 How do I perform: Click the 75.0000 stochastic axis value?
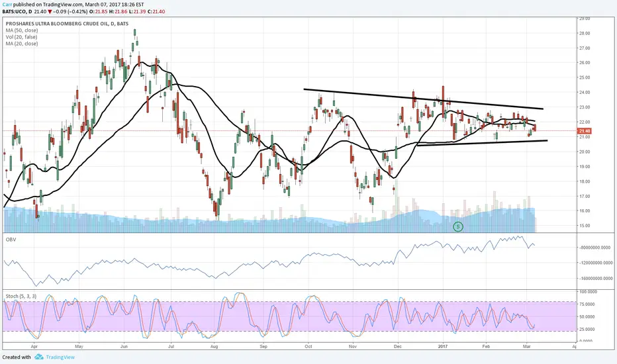[x=587, y=304]
